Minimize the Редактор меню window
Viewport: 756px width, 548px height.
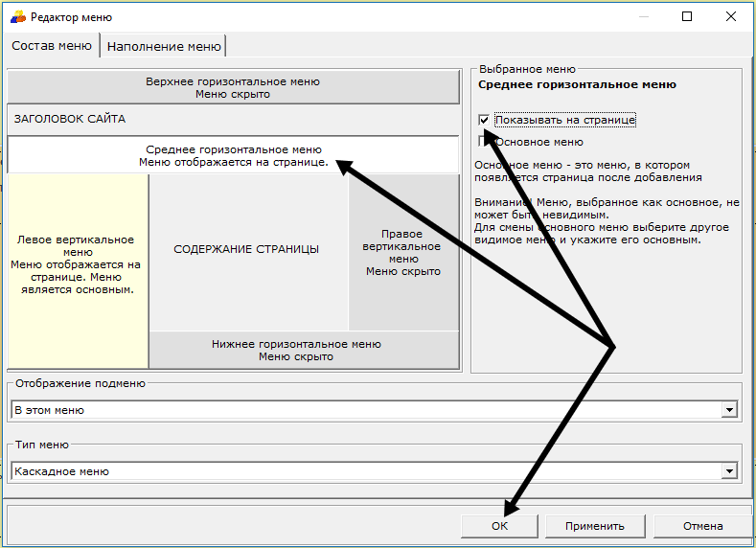(645, 17)
